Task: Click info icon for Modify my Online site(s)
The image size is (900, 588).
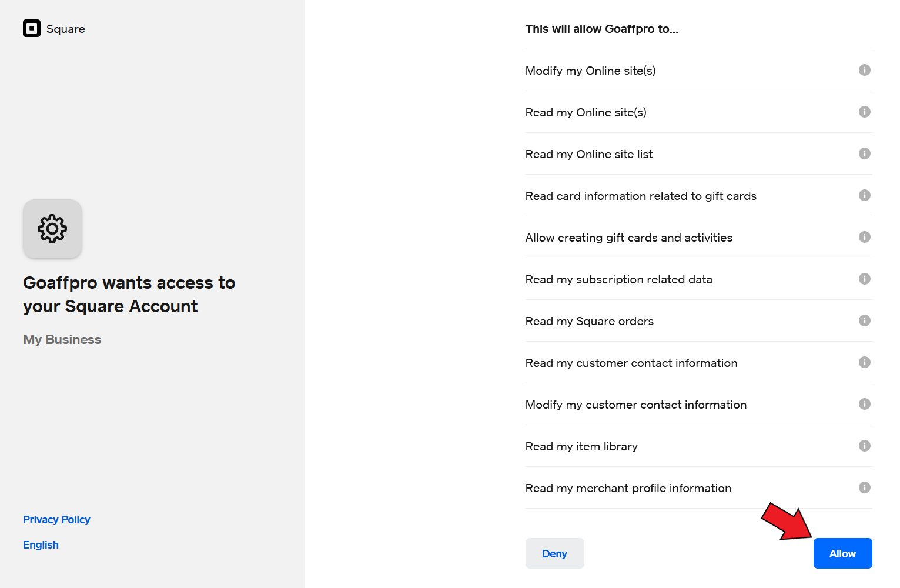Action: 864,70
